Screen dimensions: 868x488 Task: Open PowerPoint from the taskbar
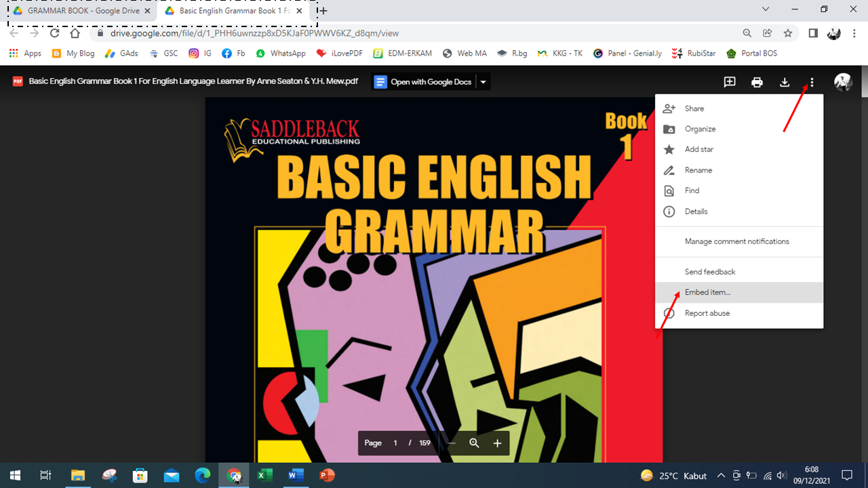click(x=327, y=475)
